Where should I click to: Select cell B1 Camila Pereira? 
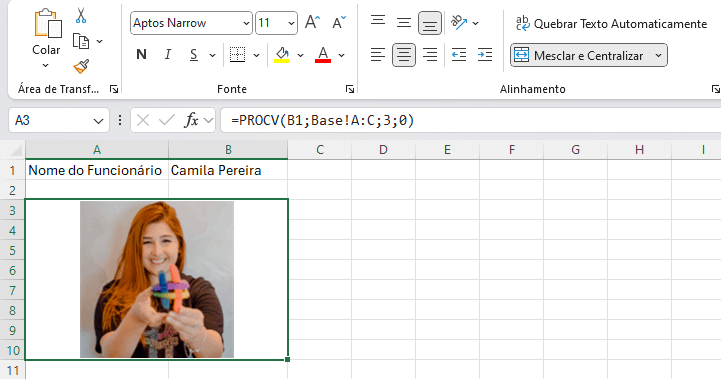pyautogui.click(x=228, y=170)
